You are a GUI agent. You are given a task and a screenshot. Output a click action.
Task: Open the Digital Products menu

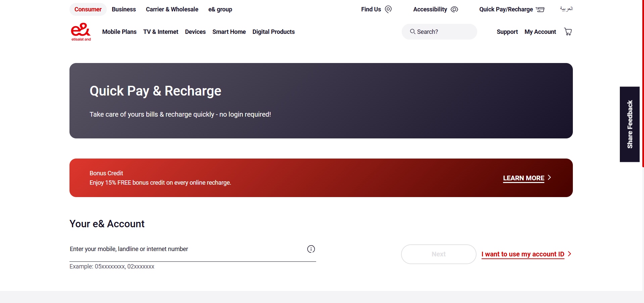pyautogui.click(x=274, y=32)
